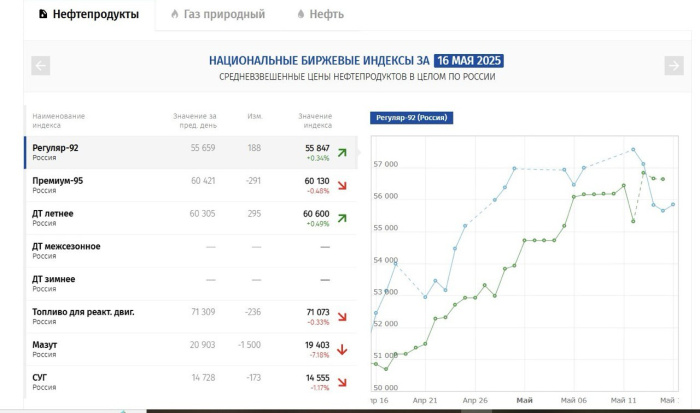Click red down arrow for jet fuel row
The width and height of the screenshot is (700, 413).
click(x=342, y=317)
